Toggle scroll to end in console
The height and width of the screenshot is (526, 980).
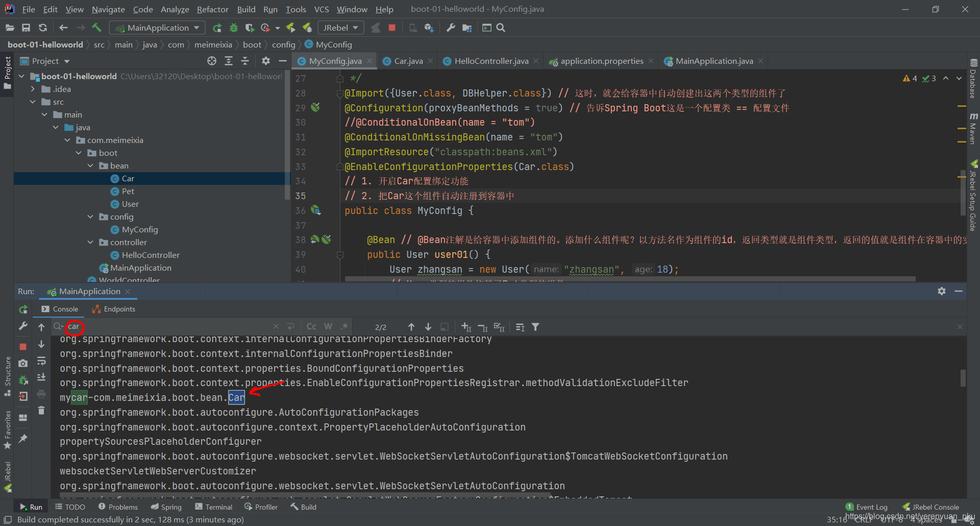pos(41,377)
